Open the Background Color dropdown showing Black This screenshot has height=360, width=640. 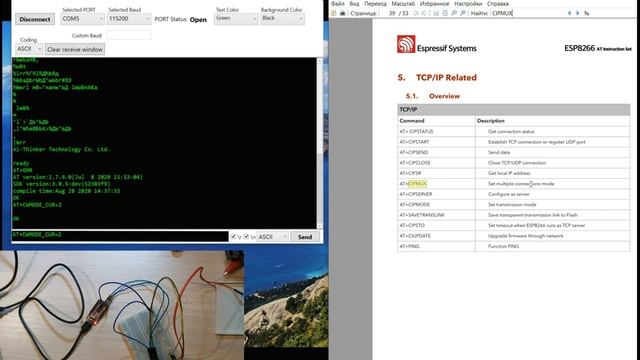click(x=282, y=18)
